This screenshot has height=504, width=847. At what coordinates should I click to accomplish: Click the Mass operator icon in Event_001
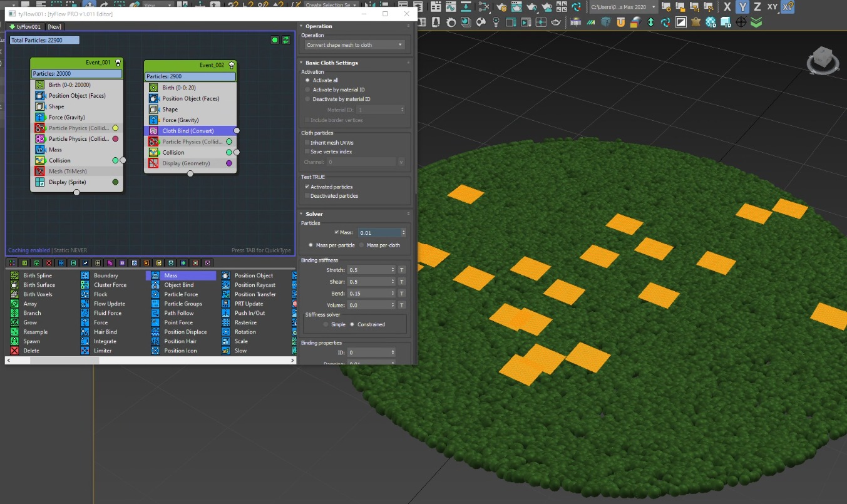[x=40, y=150]
